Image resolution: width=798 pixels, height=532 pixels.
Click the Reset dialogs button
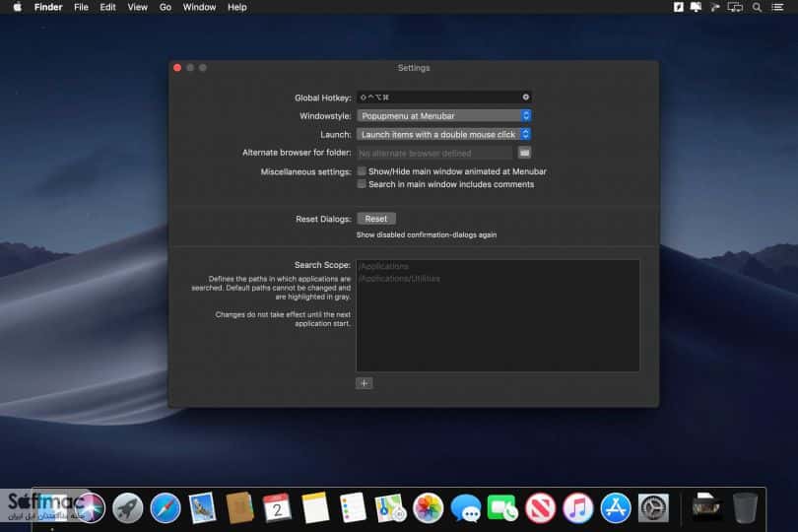(376, 219)
